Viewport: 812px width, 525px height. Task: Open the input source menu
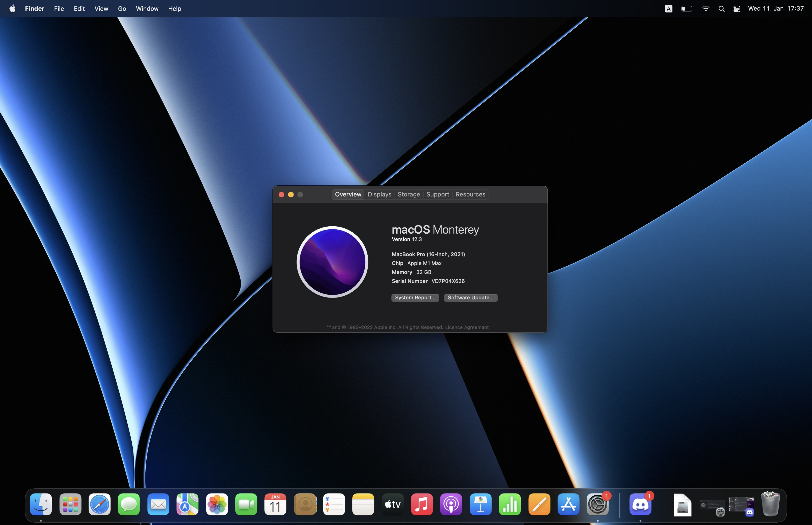coord(668,9)
